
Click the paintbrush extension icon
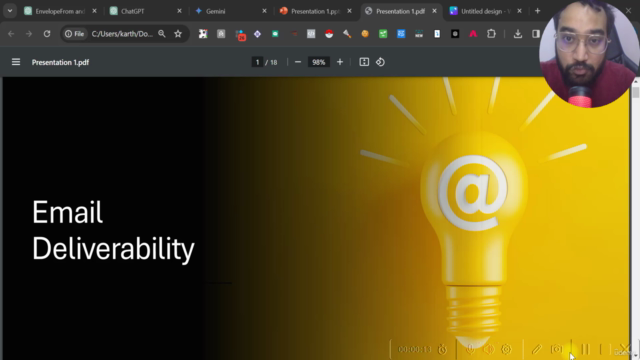[x=347, y=34]
